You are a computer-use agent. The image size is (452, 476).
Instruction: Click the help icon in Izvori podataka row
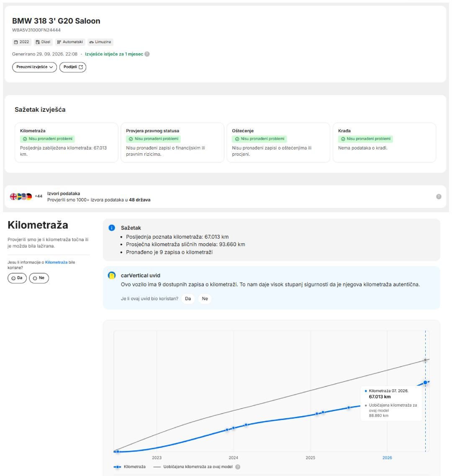(439, 197)
